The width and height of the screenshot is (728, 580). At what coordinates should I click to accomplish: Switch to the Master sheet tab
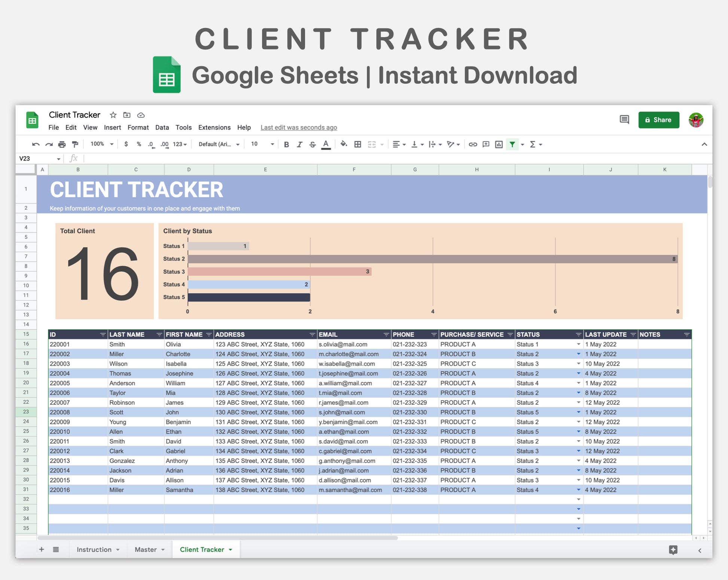(146, 549)
